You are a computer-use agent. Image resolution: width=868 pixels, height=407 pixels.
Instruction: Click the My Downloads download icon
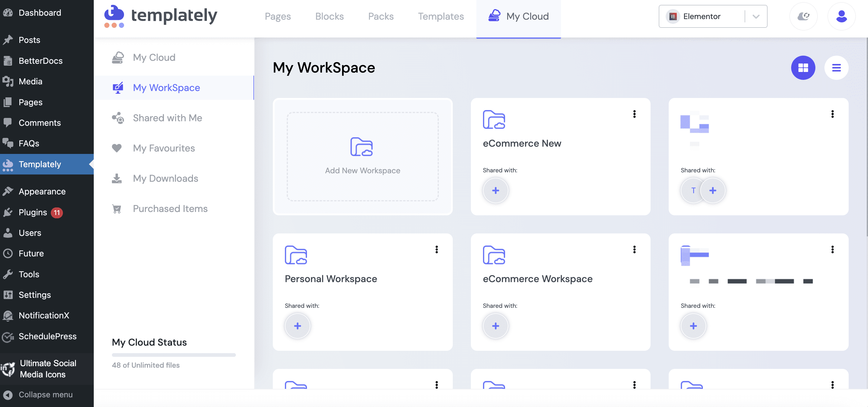[x=116, y=178]
